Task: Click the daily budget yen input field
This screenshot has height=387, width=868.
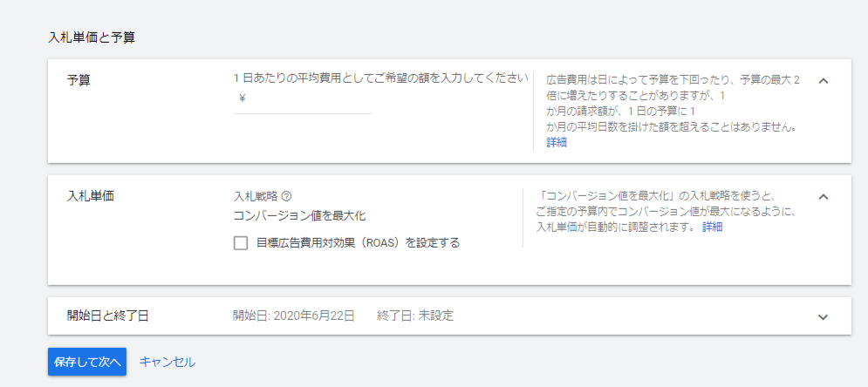Action: click(302, 99)
